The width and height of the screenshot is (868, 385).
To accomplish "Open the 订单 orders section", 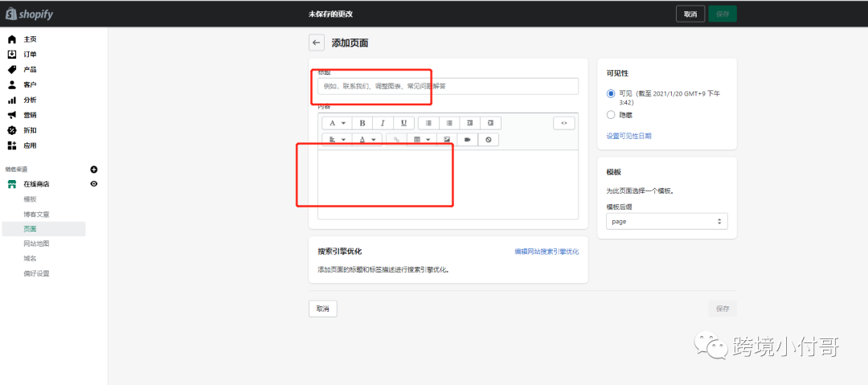I will coord(30,55).
